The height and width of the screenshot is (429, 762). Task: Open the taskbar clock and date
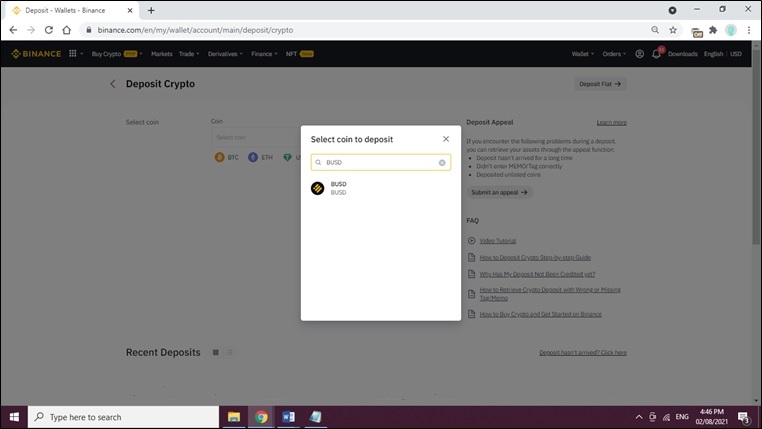[711, 417]
